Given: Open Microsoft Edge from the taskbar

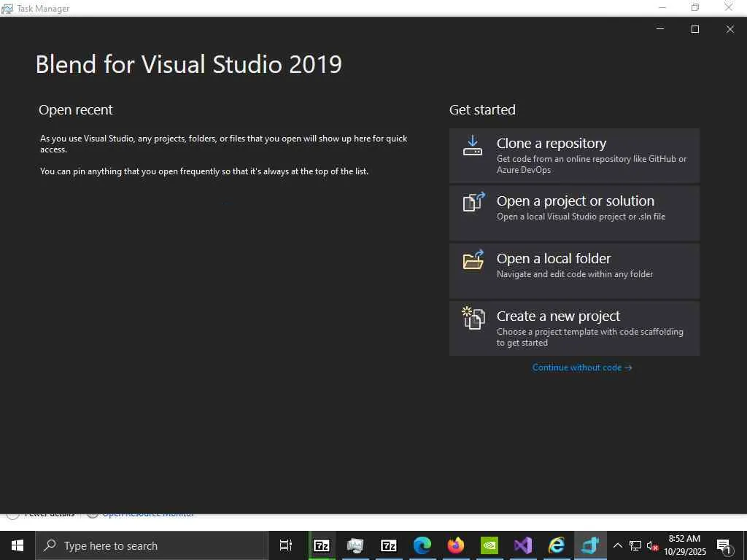Looking at the screenshot, I should click(422, 545).
